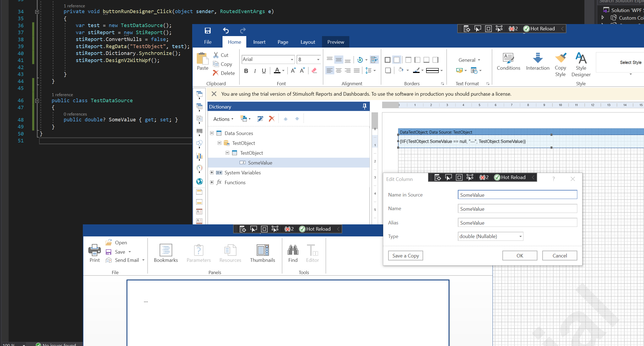Open the font size dropdown
Viewport: 644px width, 346px height.
pos(318,59)
